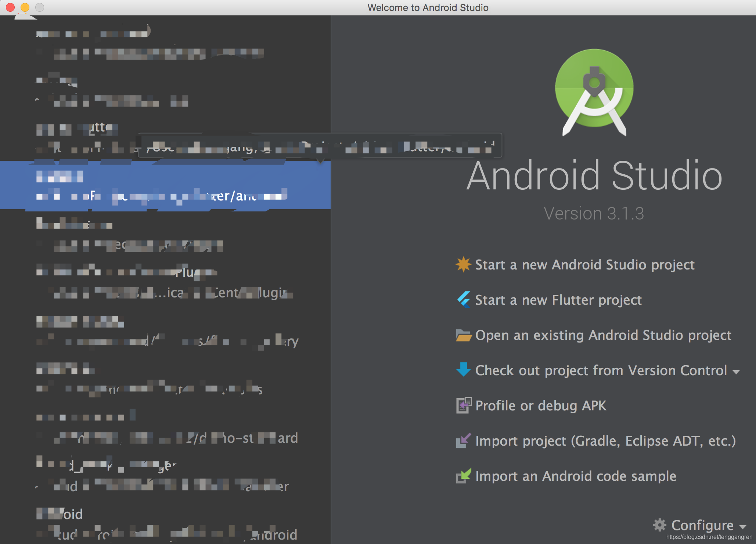Start a new Flutter project
The height and width of the screenshot is (544, 756).
558,300
